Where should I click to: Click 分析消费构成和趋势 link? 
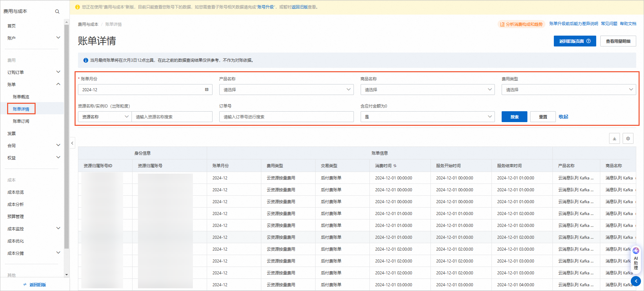point(521,24)
